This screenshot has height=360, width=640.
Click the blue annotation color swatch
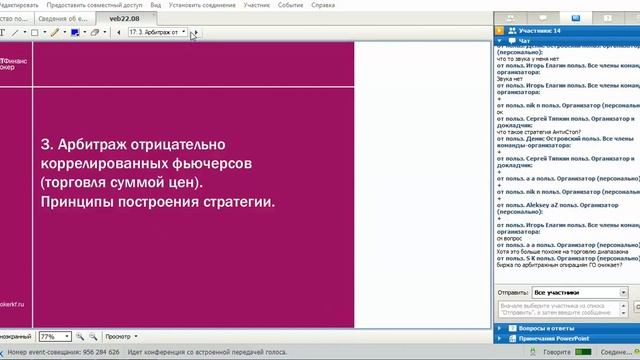tap(75, 32)
